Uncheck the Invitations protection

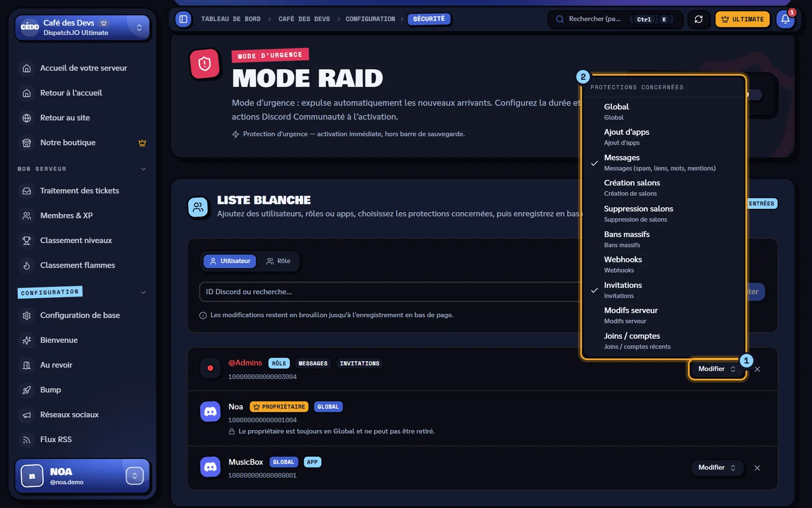coord(663,290)
